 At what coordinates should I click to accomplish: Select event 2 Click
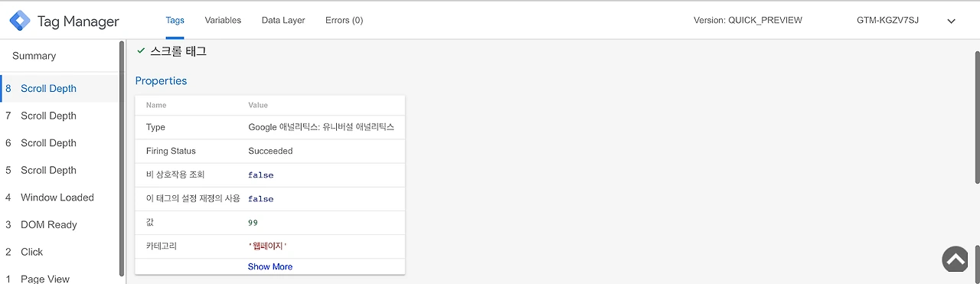click(60, 252)
